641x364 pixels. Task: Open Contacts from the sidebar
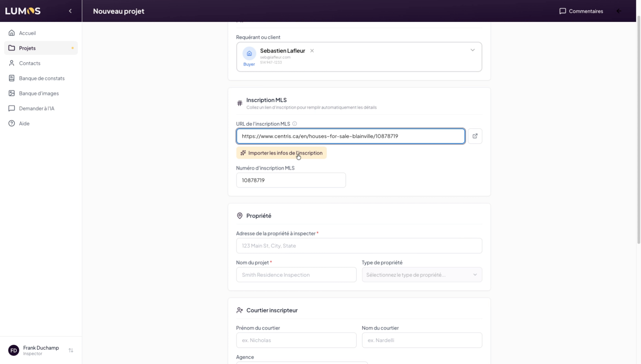pos(30,63)
